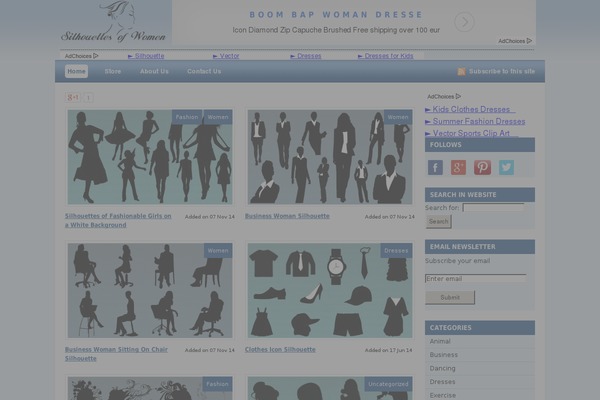Viewport: 600px width, 400px height.
Task: Follow the Vector ad link
Action: point(226,56)
